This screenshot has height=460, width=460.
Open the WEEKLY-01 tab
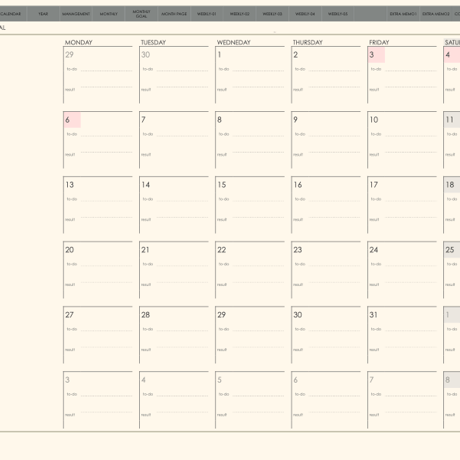click(207, 14)
